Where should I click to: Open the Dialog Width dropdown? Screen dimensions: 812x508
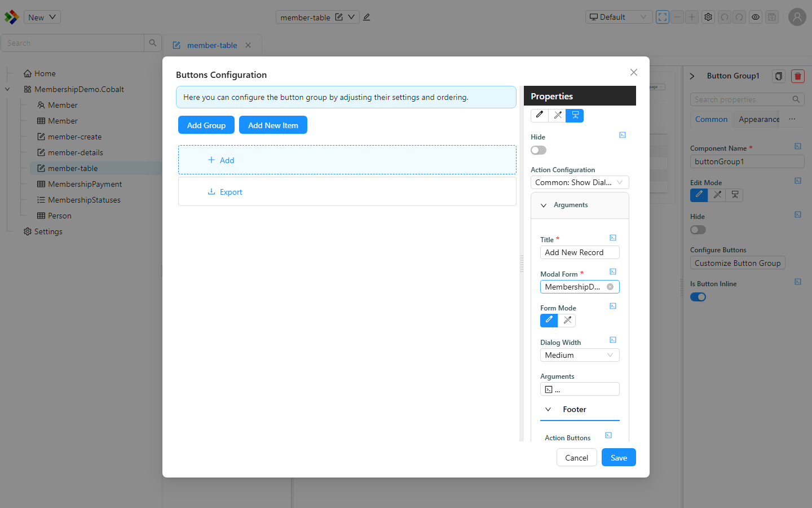click(x=580, y=355)
